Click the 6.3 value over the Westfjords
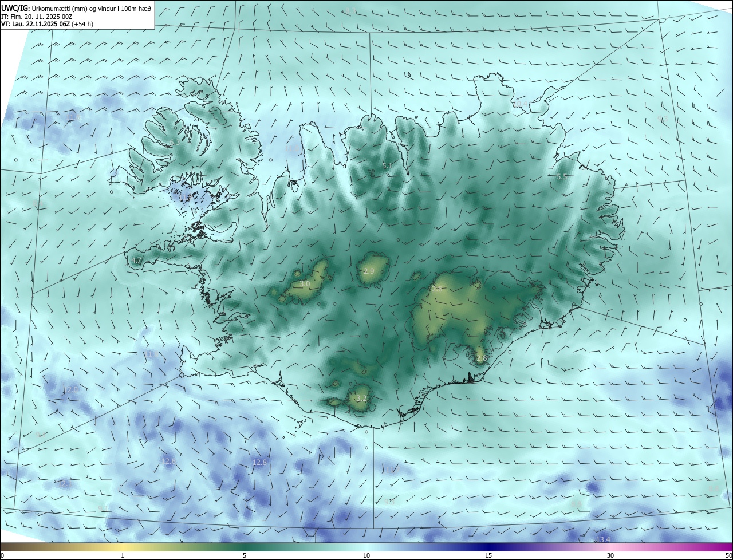The height and width of the screenshot is (560, 733). pos(174,141)
